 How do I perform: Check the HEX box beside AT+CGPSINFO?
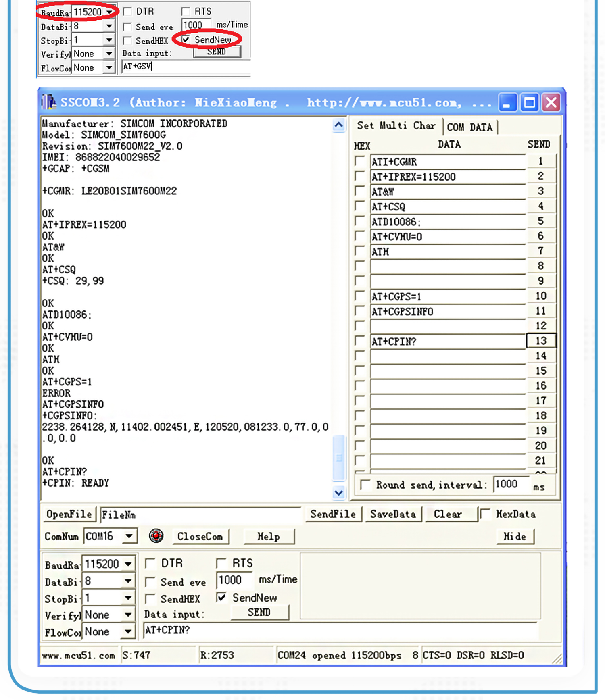pos(359,311)
